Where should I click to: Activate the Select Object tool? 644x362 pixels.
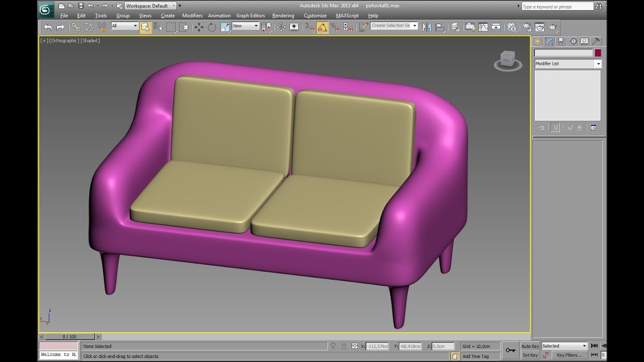[145, 27]
